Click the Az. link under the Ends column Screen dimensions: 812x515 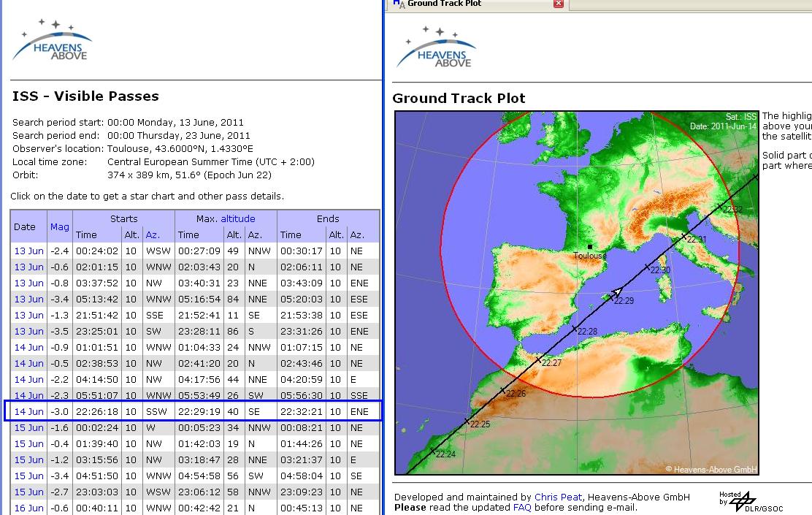[x=357, y=234]
